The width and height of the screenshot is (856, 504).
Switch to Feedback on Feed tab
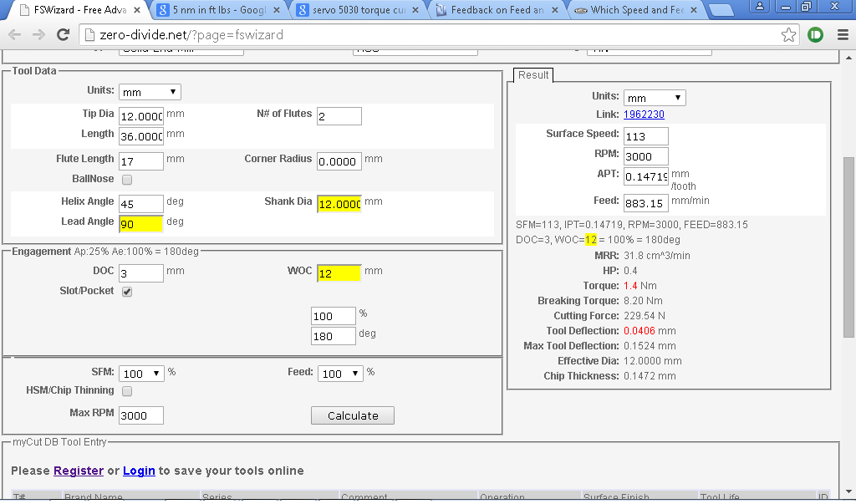[497, 11]
